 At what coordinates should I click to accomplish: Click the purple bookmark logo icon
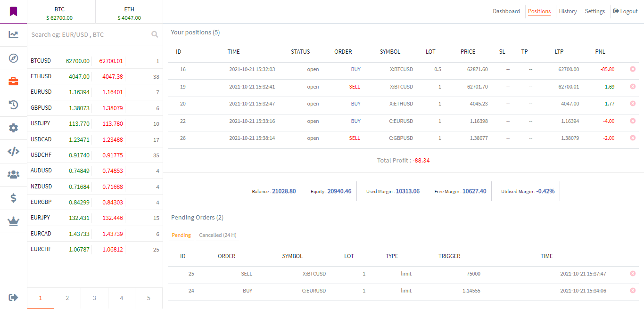click(x=13, y=11)
